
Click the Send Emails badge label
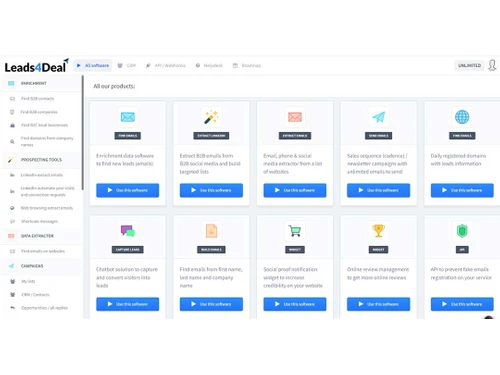[378, 136]
